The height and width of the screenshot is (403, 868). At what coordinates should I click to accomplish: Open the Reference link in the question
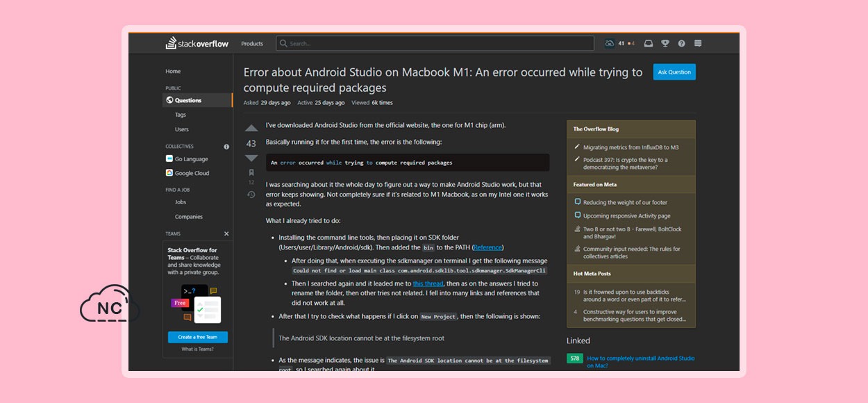pyautogui.click(x=487, y=247)
